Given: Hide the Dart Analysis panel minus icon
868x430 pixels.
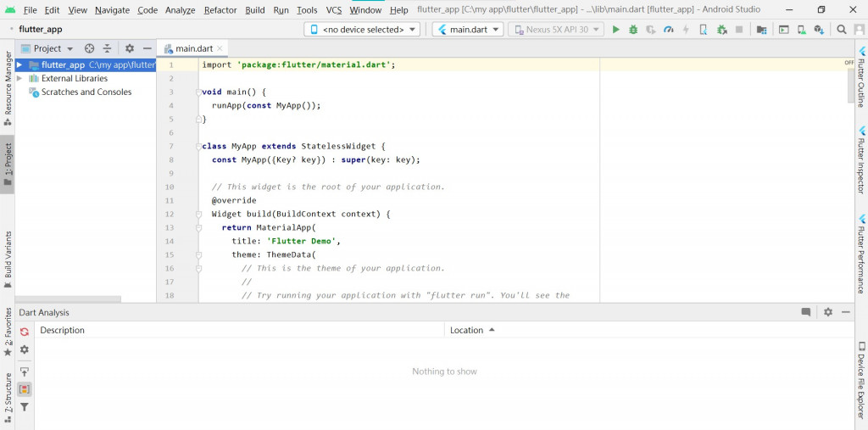Looking at the screenshot, I should [x=846, y=312].
